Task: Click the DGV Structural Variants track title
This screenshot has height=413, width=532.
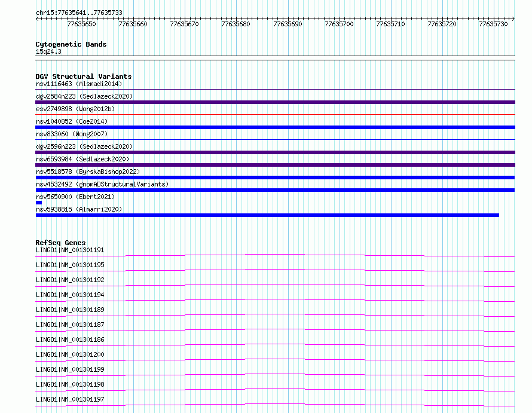Action: (x=84, y=77)
